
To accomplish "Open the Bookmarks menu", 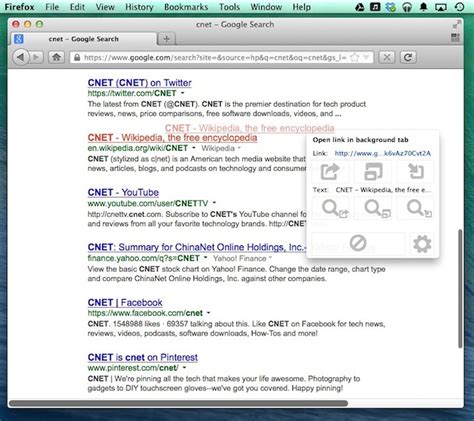I will point(186,7).
